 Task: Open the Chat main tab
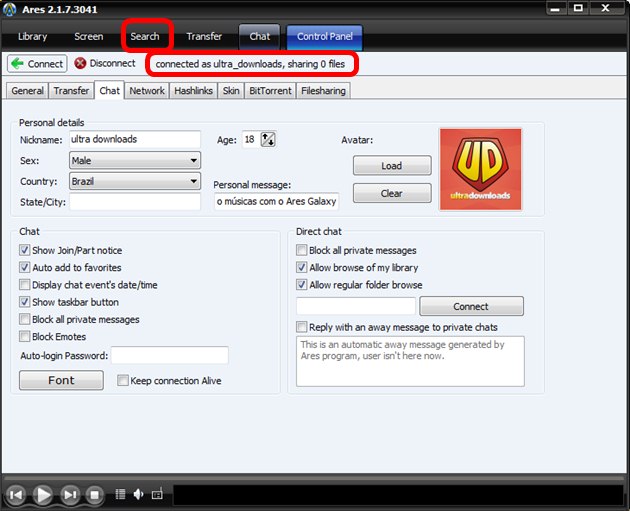point(260,37)
